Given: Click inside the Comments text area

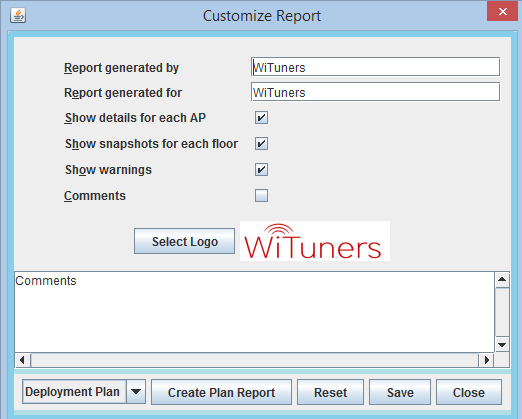Looking at the screenshot, I should click(x=254, y=312).
